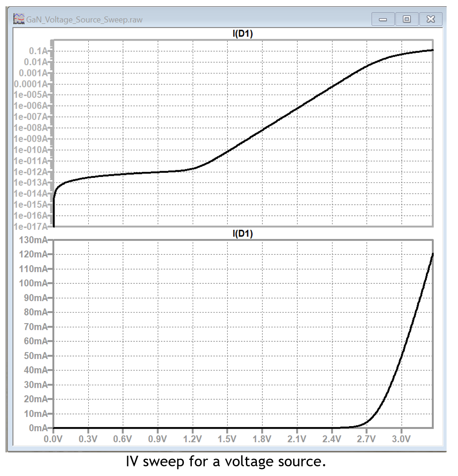Click the caption 'IV sweep for a voltage source.'

(x=226, y=462)
